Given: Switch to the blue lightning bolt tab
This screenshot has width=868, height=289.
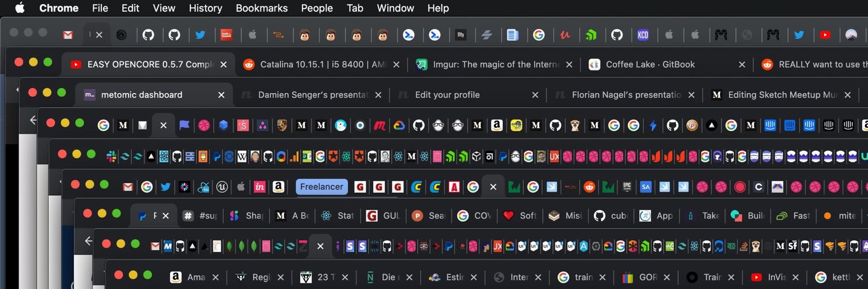Looking at the screenshot, I should tap(653, 125).
